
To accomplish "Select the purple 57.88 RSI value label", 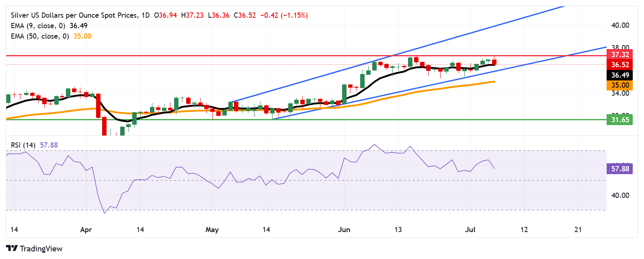I will 619,169.
